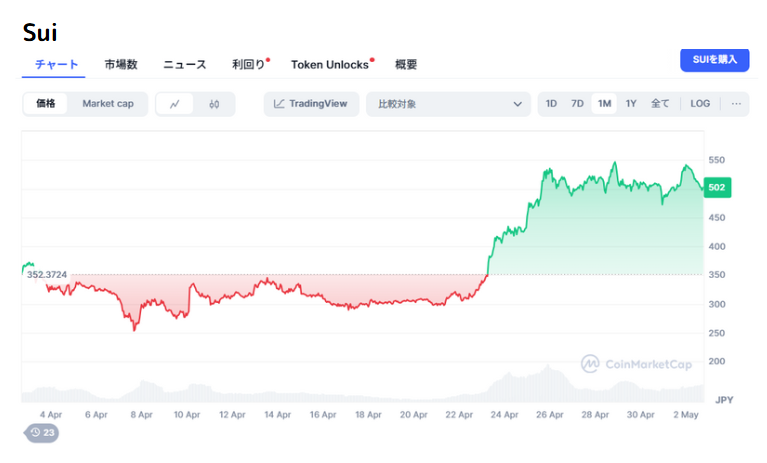
Task: Open the 市場数 tab
Action: [121, 65]
